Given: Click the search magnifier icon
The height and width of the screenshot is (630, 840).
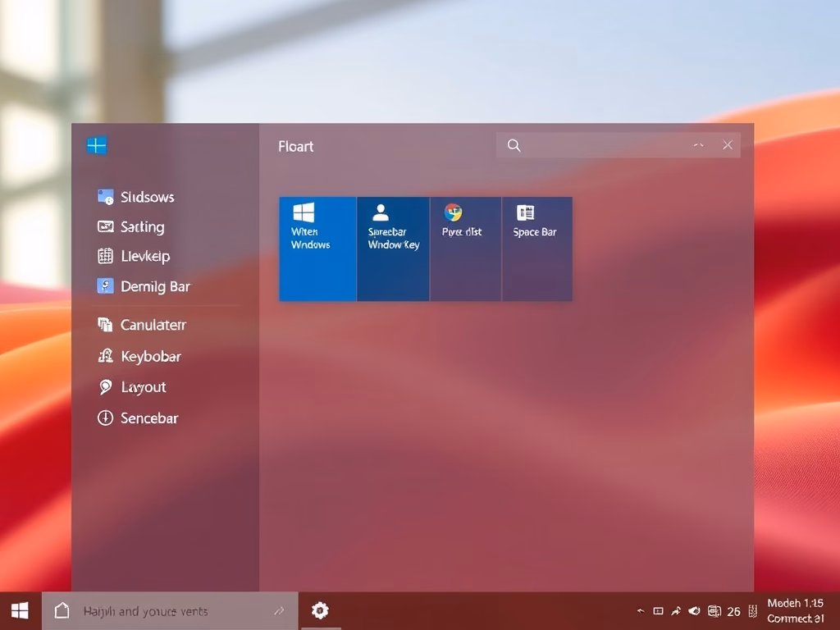Looking at the screenshot, I should [514, 145].
